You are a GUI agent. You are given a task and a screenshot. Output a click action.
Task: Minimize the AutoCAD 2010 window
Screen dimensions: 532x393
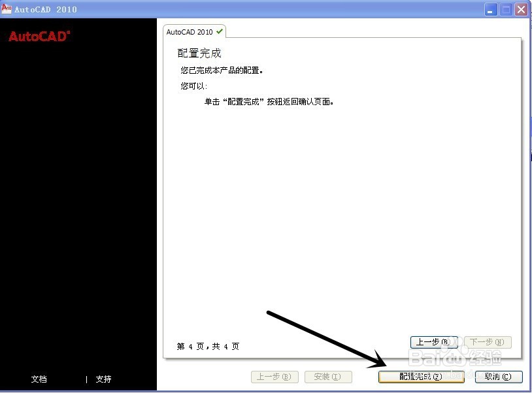[x=490, y=10]
